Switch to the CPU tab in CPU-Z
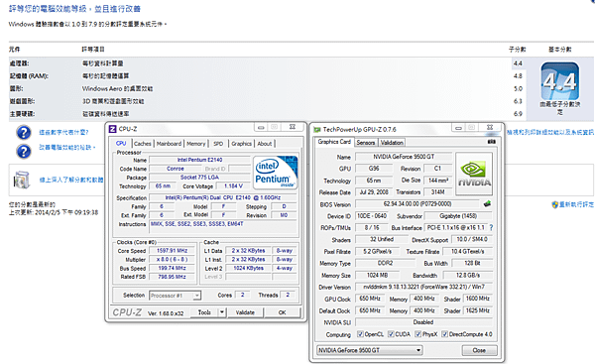Image resolution: width=595 pixels, height=364 pixels. 121,143
